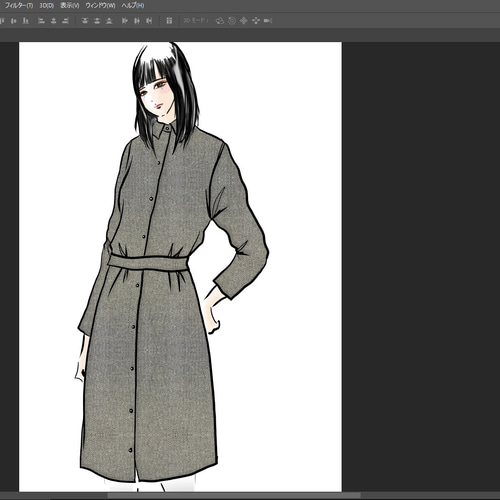Select the 3D video camera icon

268,21
